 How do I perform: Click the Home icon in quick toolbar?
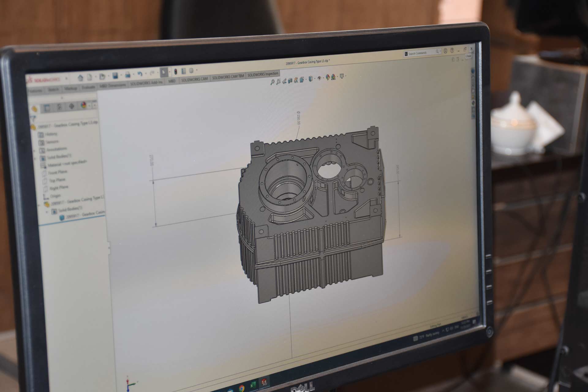81,77
